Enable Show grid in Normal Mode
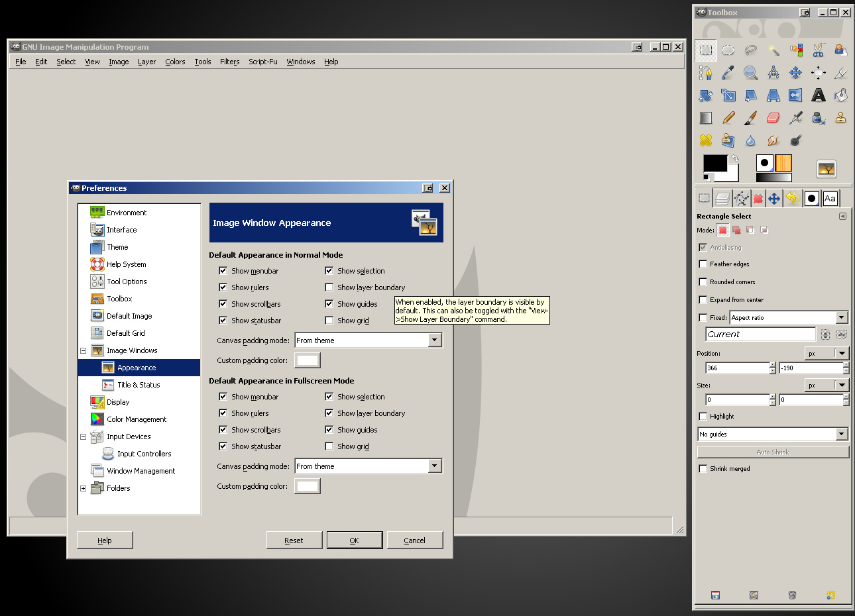Viewport: 855px width, 616px height. point(329,321)
